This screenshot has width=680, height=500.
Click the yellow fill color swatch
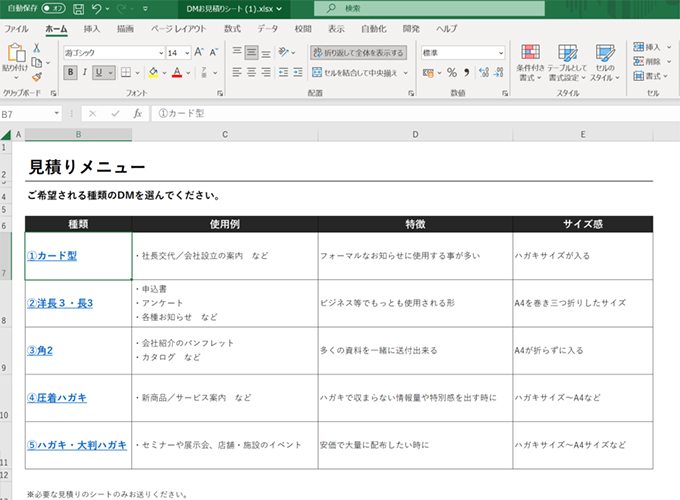pyautogui.click(x=153, y=72)
